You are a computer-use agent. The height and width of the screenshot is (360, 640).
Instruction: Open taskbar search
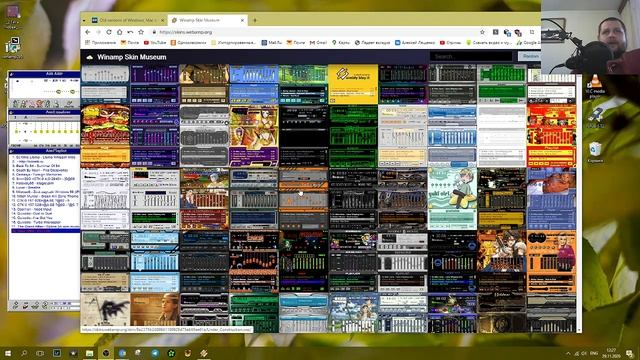(24, 353)
